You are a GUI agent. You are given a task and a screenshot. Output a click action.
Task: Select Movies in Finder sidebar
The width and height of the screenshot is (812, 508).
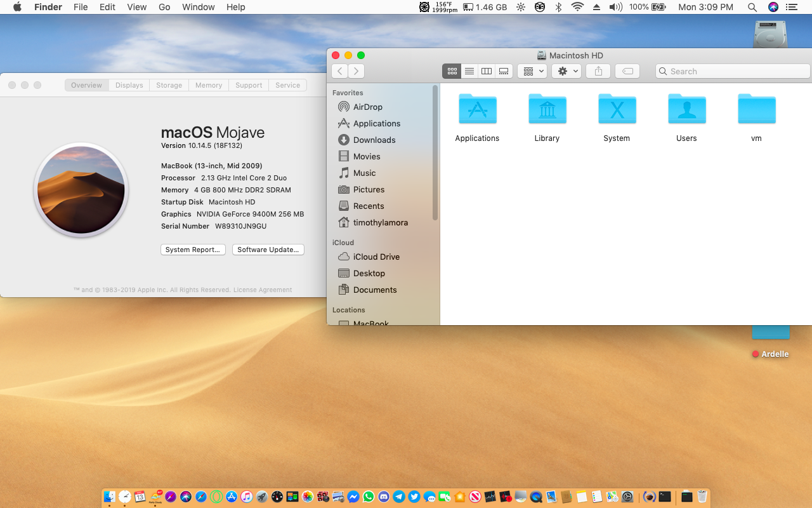(x=366, y=156)
